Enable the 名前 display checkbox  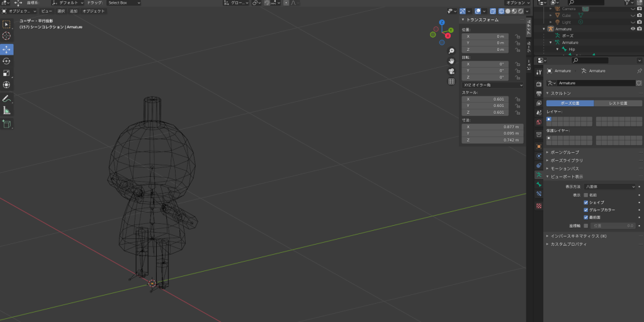(586, 195)
